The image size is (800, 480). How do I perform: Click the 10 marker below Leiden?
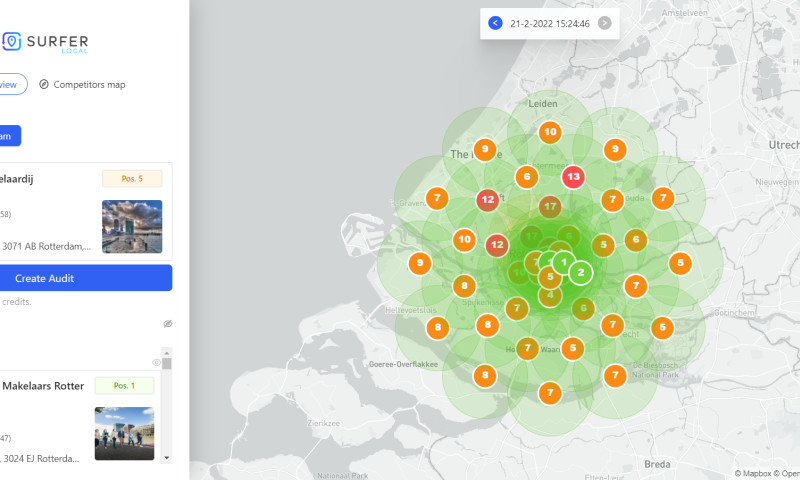tap(549, 131)
